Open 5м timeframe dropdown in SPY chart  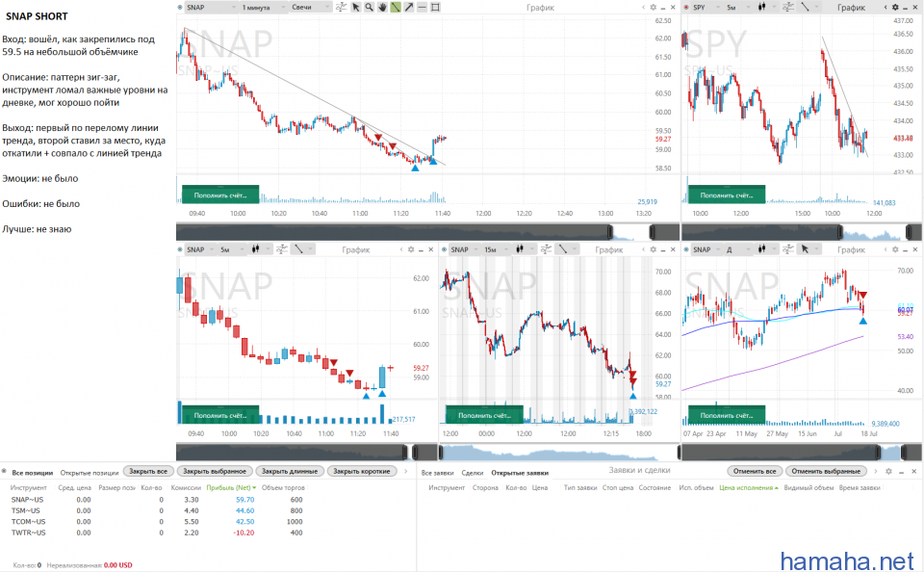coord(738,7)
